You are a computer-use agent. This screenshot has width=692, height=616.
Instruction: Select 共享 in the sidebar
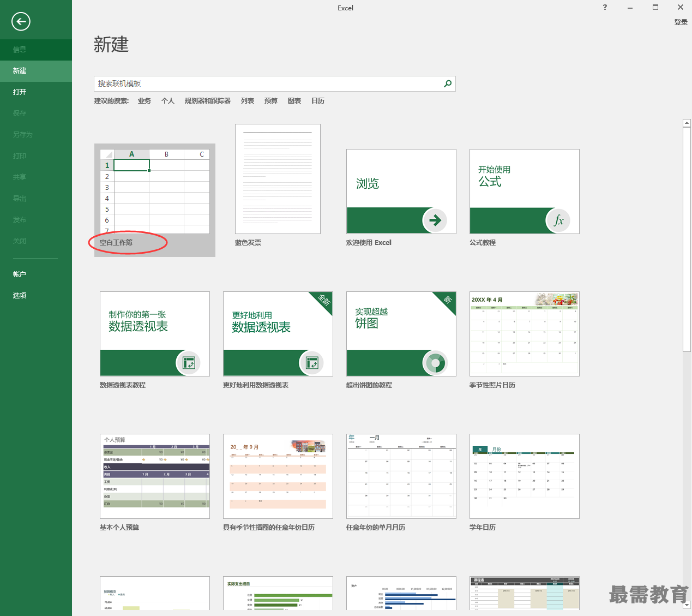pyautogui.click(x=36, y=177)
